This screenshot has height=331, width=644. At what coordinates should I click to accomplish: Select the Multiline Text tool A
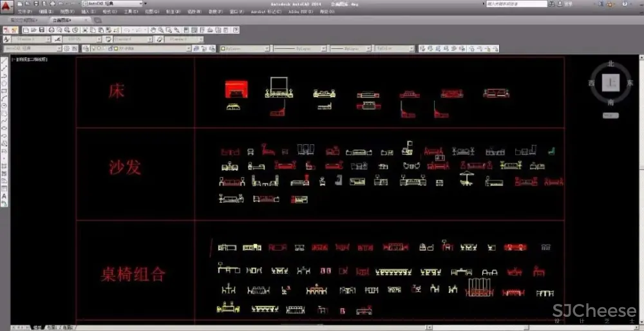(5, 196)
